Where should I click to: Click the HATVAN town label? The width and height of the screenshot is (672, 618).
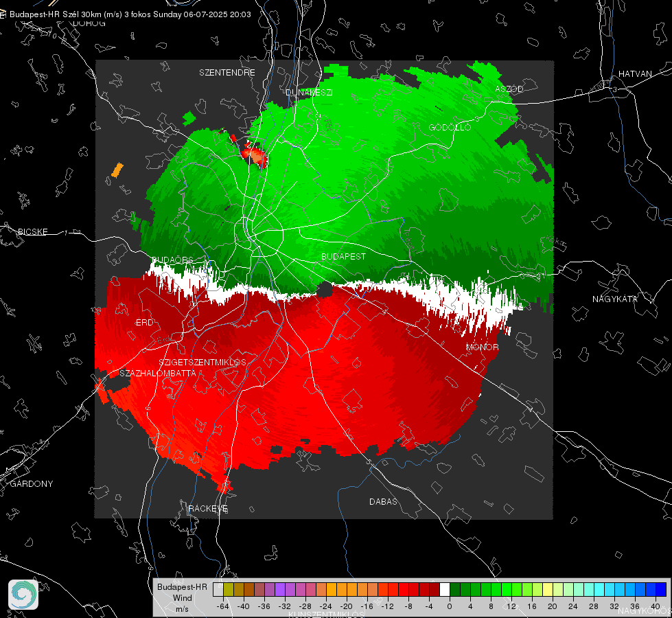(x=635, y=73)
